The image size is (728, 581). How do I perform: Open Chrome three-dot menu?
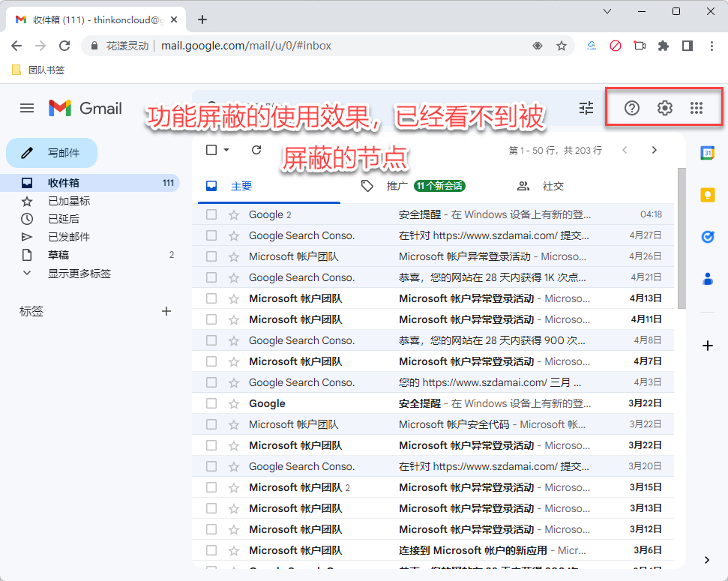[x=712, y=46]
